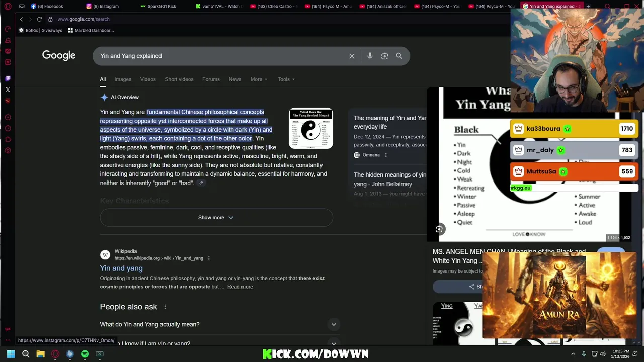Switch to the SparkGG1 Kick tab
Viewport: 644px width, 362px height.
[161, 7]
